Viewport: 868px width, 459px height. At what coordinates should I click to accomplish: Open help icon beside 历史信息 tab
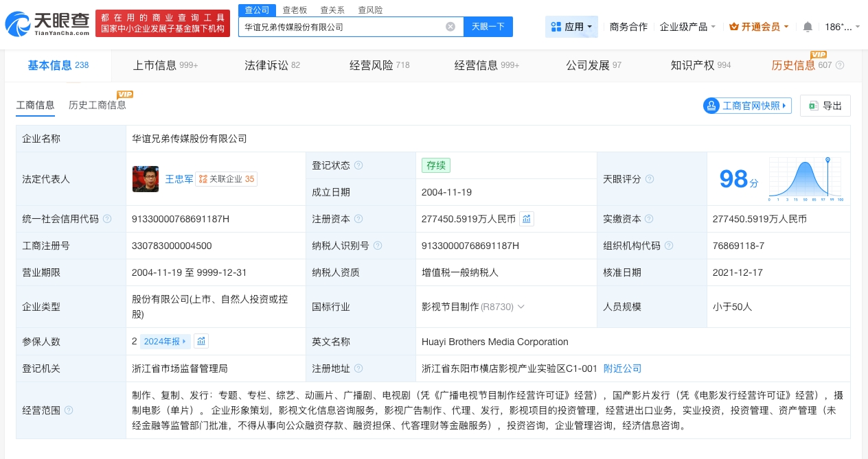pyautogui.click(x=839, y=65)
